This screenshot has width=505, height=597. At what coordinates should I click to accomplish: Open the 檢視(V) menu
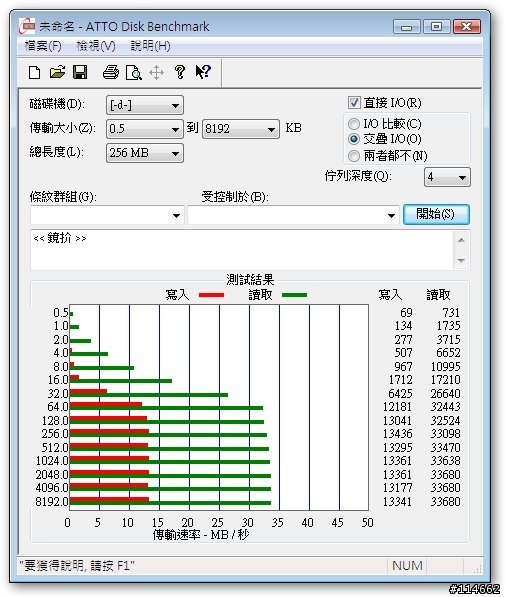pos(96,46)
